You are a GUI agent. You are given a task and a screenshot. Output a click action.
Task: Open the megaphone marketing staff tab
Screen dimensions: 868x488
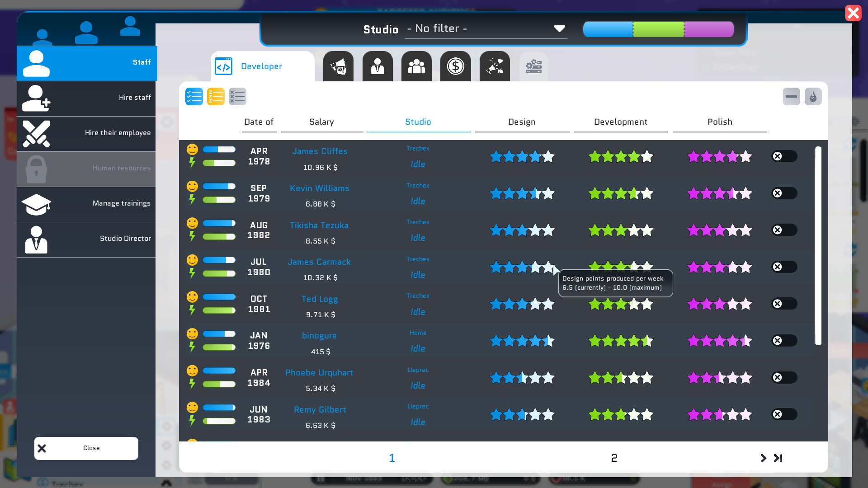pyautogui.click(x=338, y=66)
